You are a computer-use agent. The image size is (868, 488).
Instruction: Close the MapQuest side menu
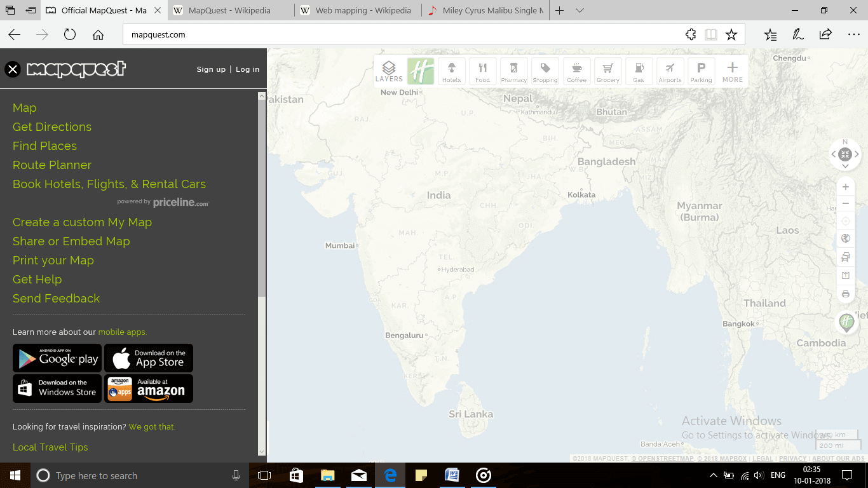(x=13, y=69)
